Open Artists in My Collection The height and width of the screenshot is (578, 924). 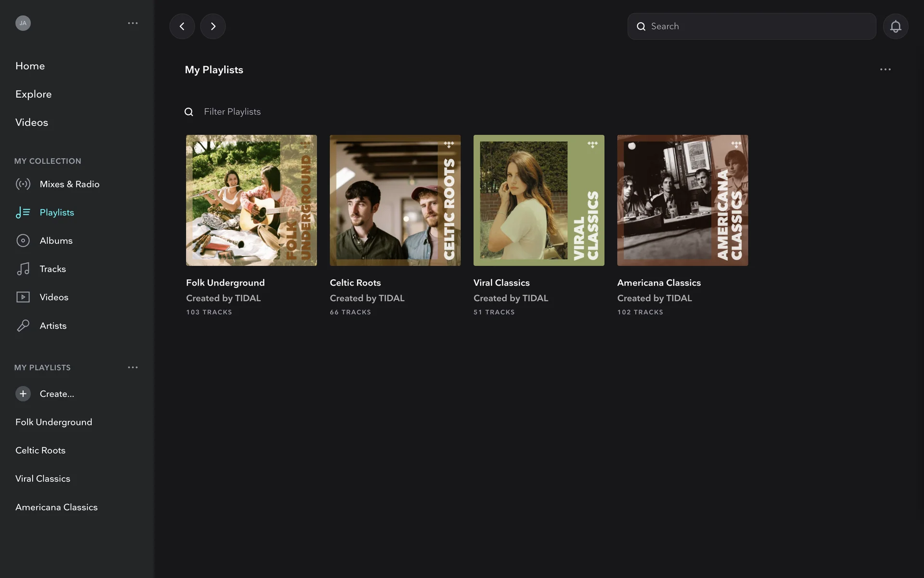pos(53,326)
